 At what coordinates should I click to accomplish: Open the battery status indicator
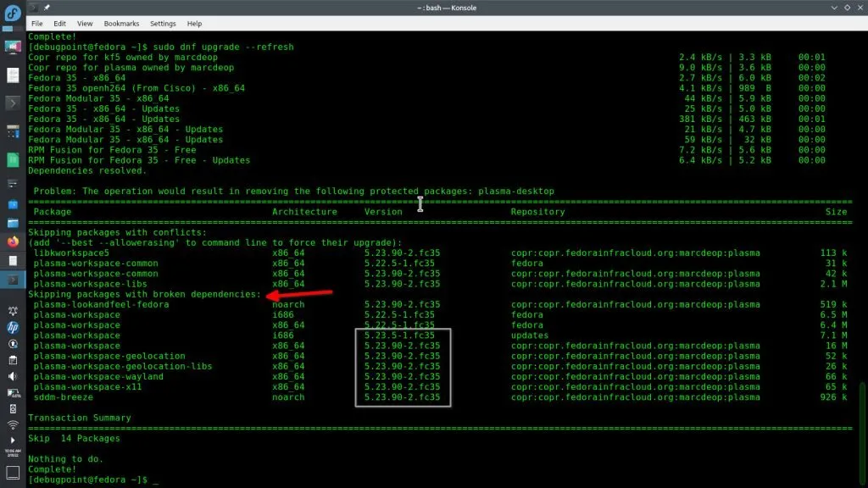(13, 394)
